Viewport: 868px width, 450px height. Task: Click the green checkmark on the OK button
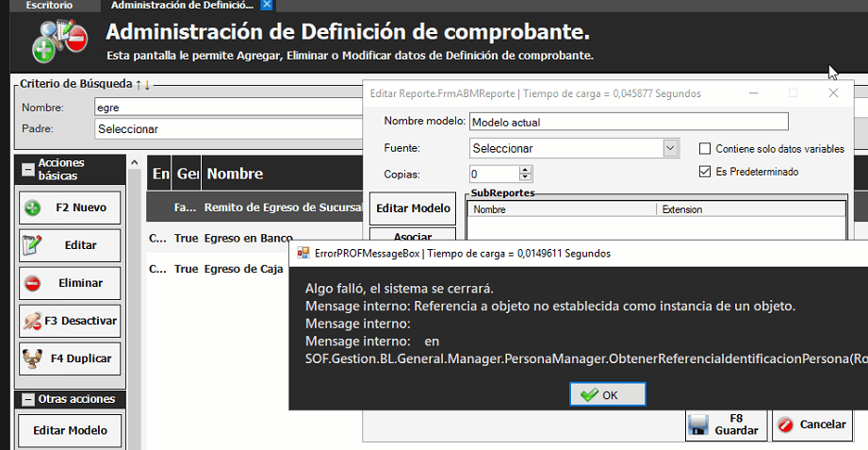[589, 395]
